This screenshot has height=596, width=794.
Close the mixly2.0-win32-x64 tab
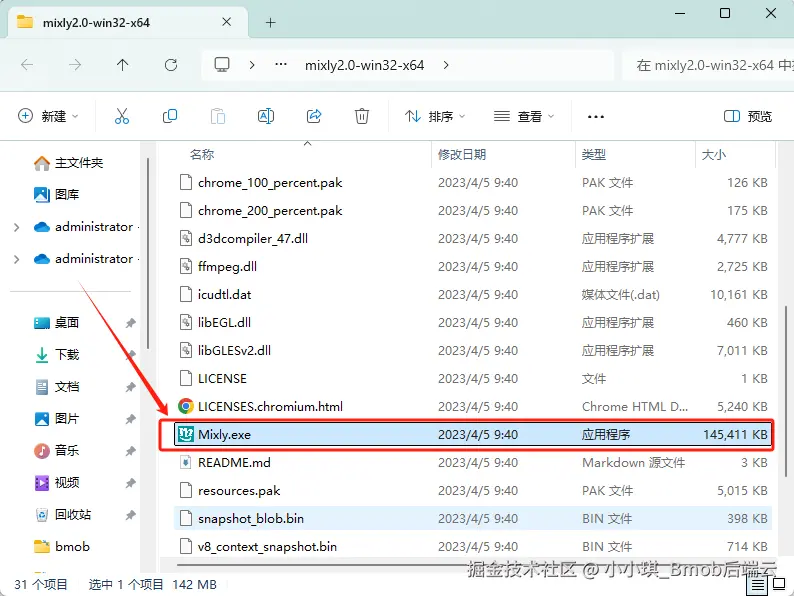tap(226, 22)
